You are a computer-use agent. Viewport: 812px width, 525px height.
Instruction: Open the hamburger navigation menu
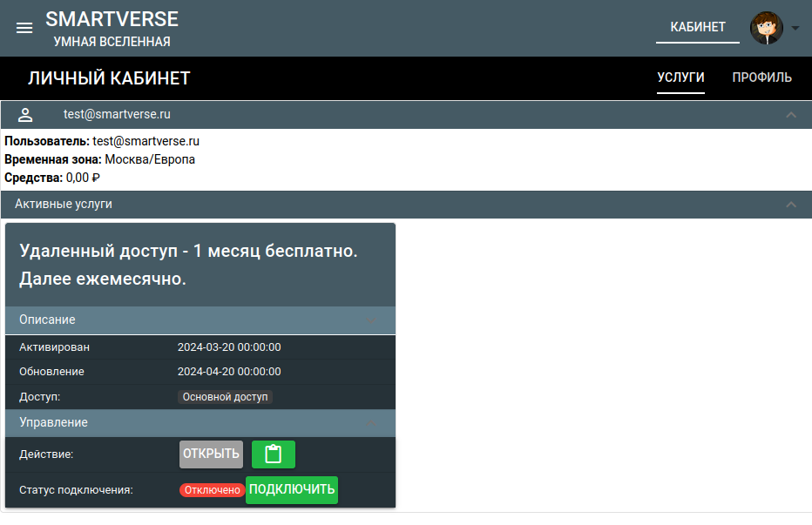pos(24,28)
